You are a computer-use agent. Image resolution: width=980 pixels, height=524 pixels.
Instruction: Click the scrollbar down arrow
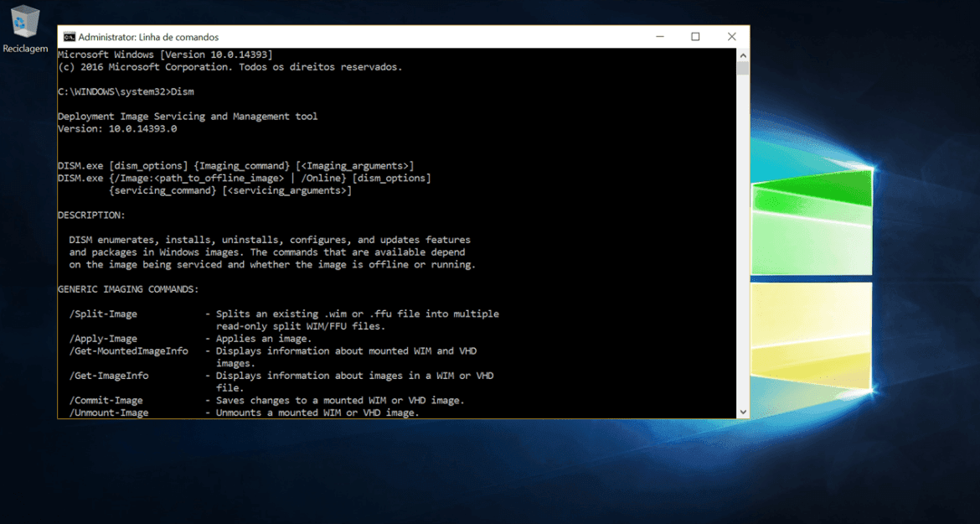point(742,411)
